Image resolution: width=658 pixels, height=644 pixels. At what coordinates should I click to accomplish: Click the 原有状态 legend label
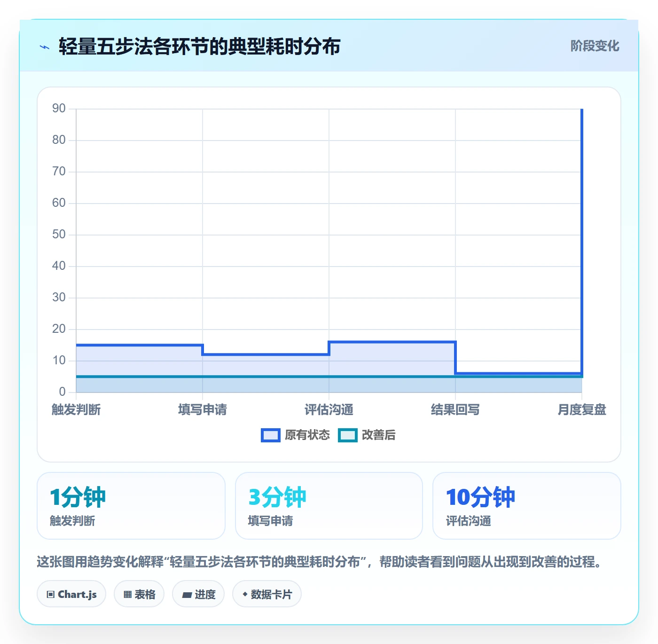[x=307, y=435]
